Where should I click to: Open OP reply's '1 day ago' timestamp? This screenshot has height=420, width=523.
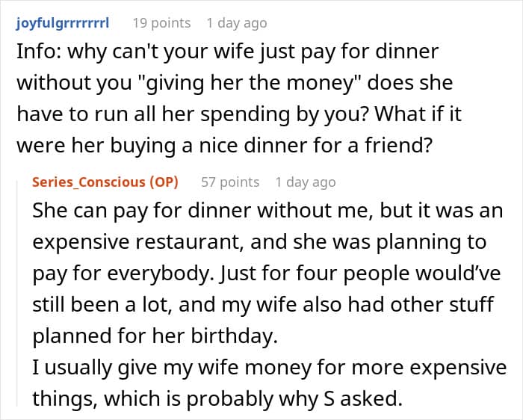(305, 182)
